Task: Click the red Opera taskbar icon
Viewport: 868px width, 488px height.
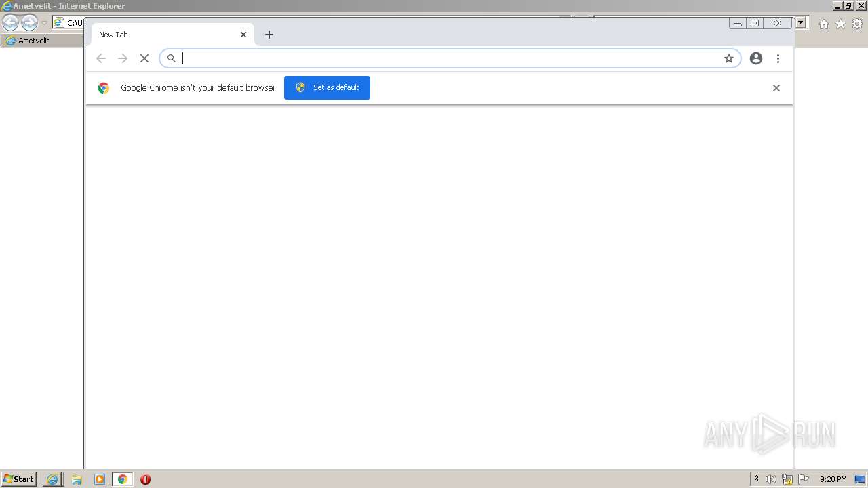Action: (x=145, y=479)
